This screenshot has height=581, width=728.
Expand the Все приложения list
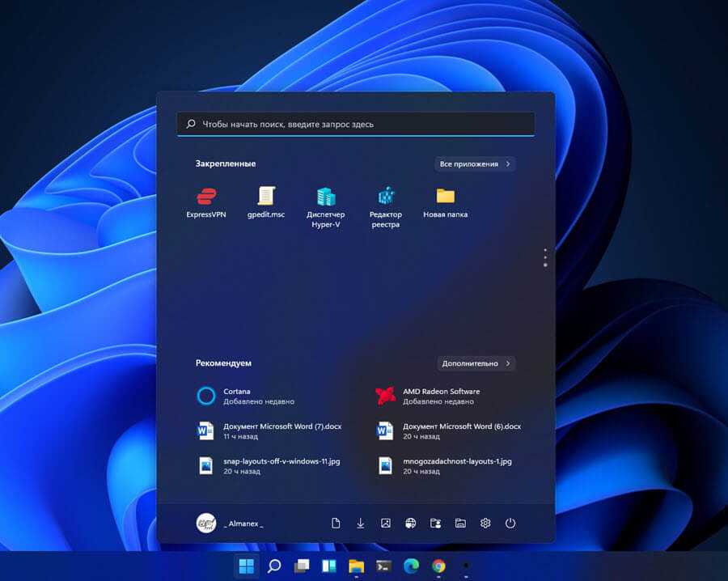pyautogui.click(x=475, y=164)
